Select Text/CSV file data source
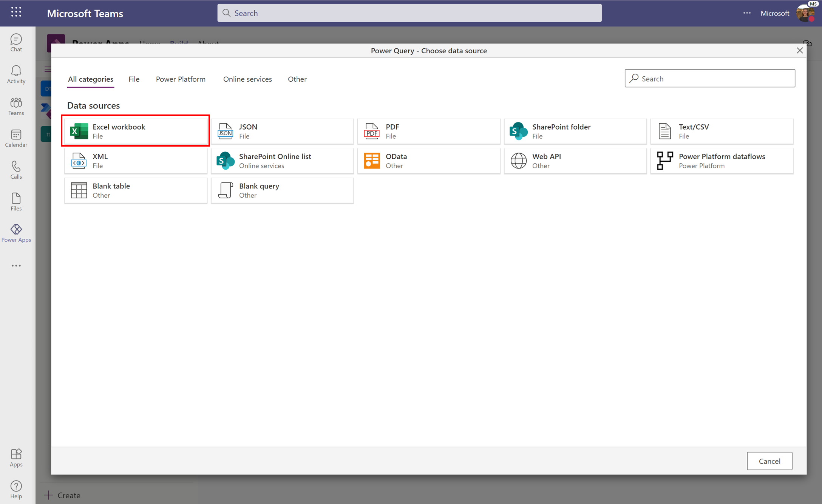This screenshot has height=504, width=822. (721, 130)
